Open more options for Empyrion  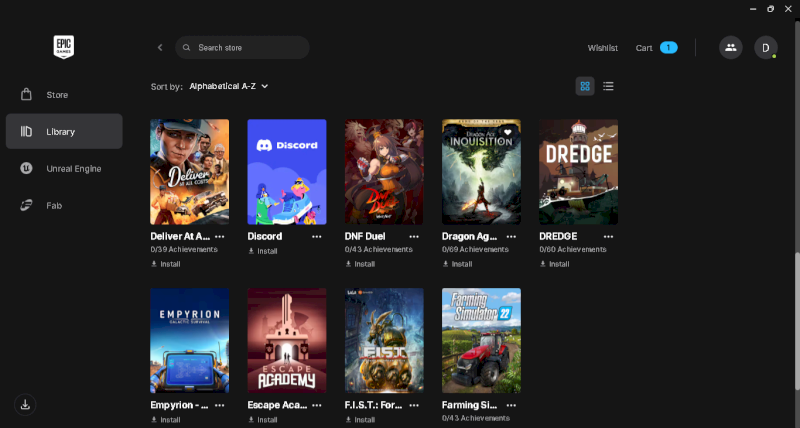point(219,405)
